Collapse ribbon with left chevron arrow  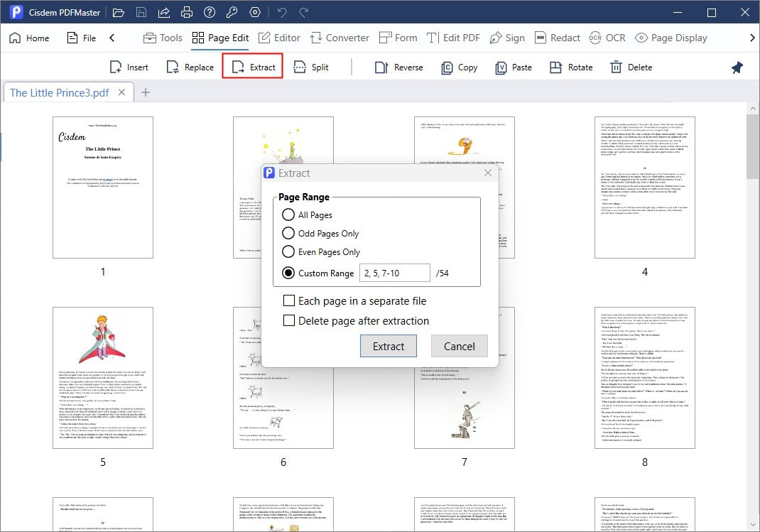click(112, 38)
